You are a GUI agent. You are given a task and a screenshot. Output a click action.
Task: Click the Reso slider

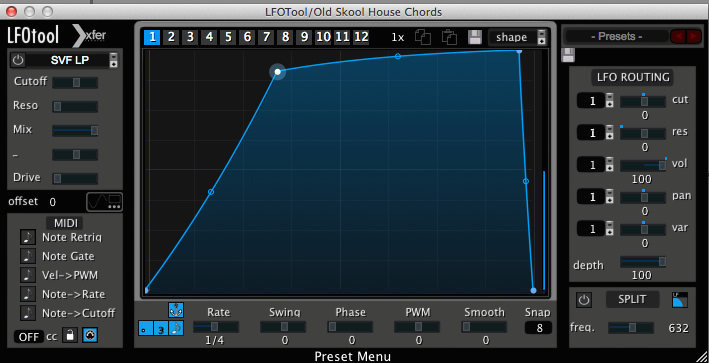click(75, 107)
